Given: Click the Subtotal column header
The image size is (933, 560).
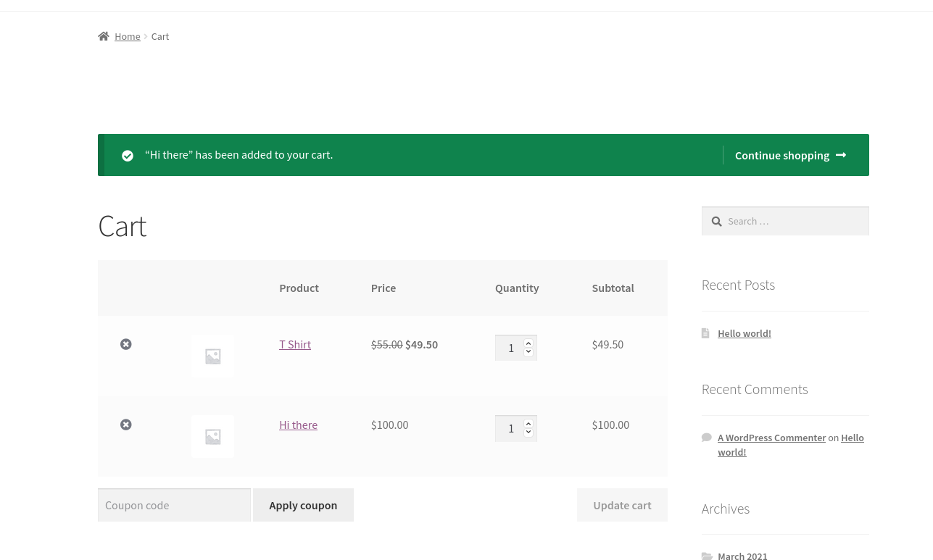Looking at the screenshot, I should [613, 288].
